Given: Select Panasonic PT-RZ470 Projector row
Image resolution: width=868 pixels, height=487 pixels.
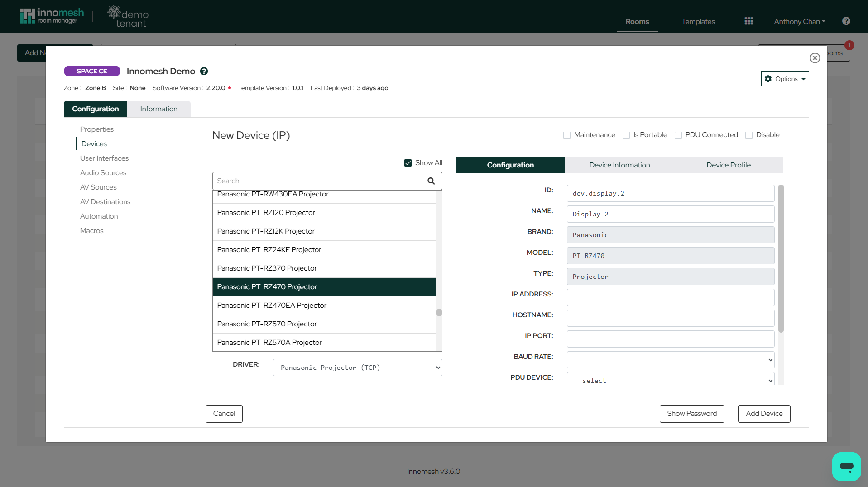Looking at the screenshot, I should pos(324,287).
